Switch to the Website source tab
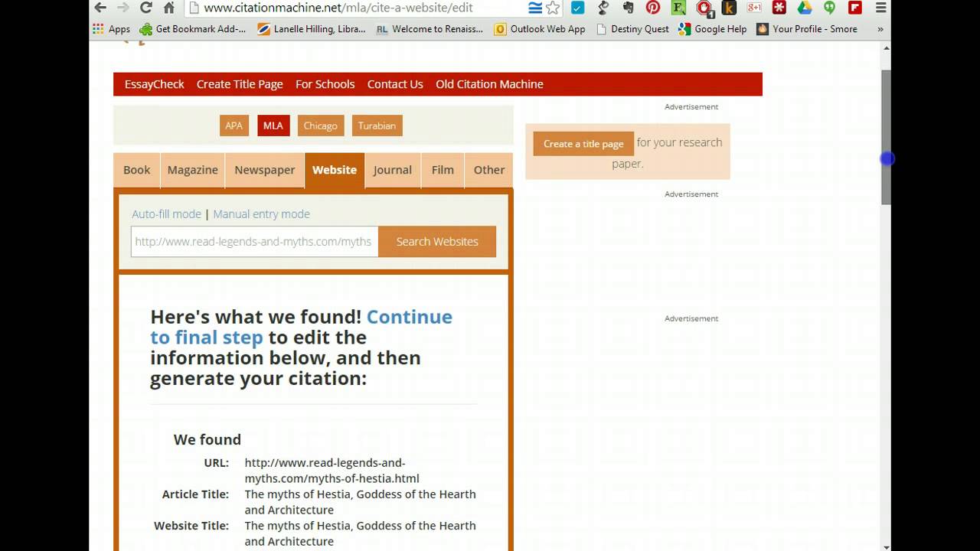The image size is (980, 551). [335, 170]
